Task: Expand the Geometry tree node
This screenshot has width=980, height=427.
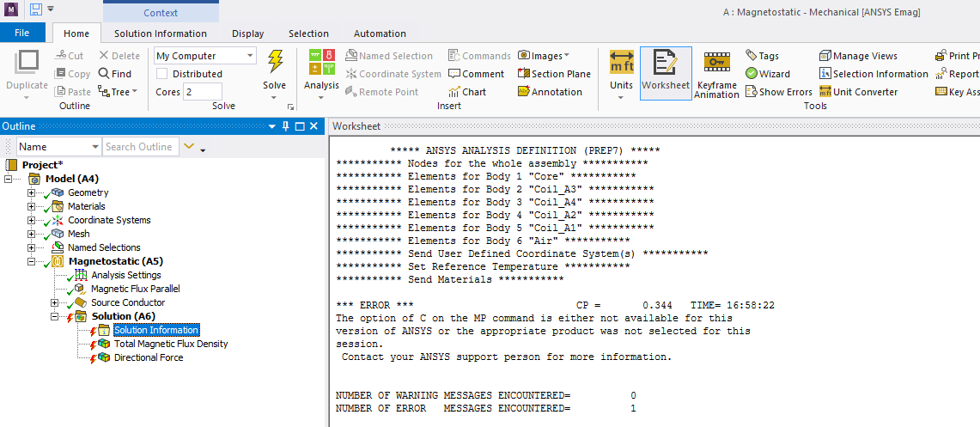Action: 31,192
